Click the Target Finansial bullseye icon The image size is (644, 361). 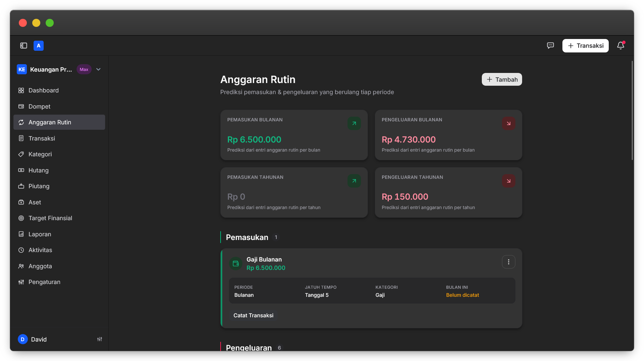click(21, 218)
